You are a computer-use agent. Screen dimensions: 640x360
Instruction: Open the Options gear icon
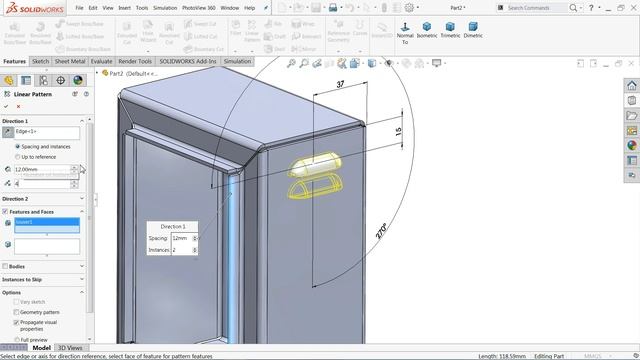(409, 7)
